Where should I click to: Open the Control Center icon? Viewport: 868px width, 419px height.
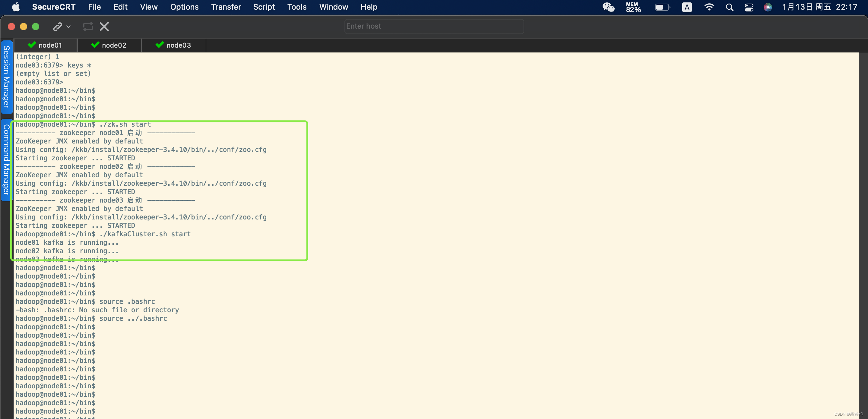tap(749, 7)
